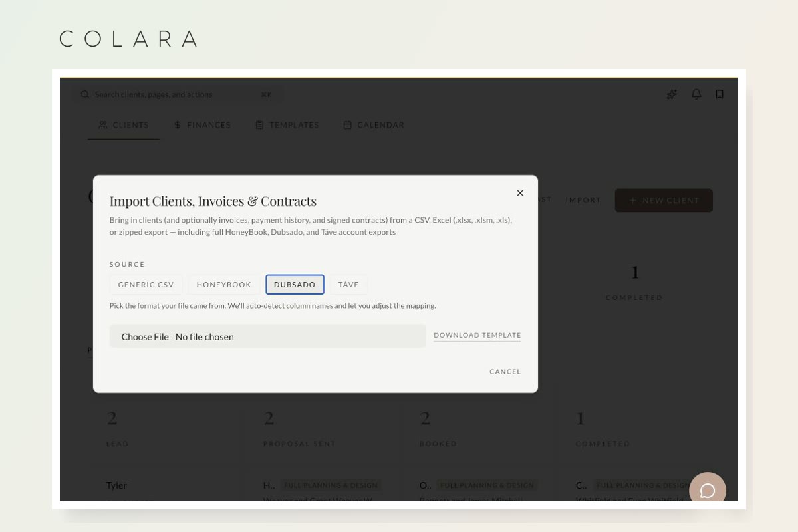Select Dubsado as import source
The image size is (798, 532).
tap(295, 285)
